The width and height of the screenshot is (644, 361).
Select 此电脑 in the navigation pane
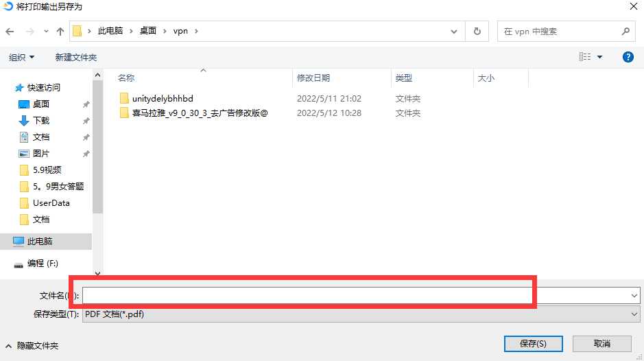(x=39, y=241)
